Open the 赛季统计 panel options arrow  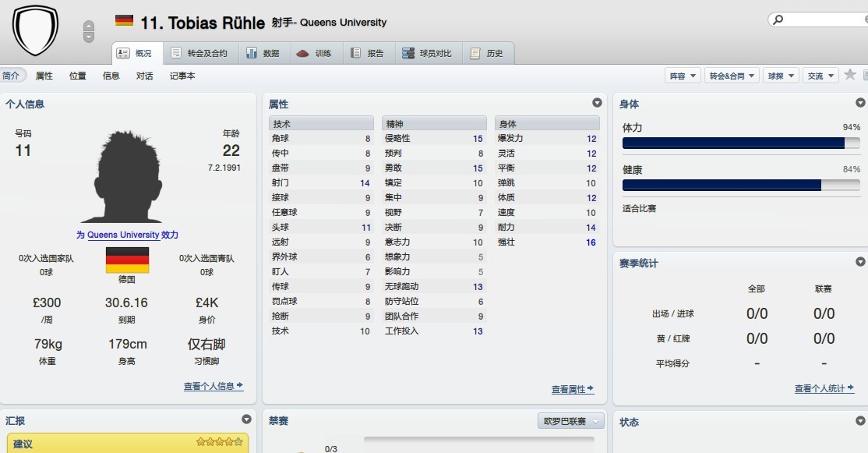pos(860,262)
